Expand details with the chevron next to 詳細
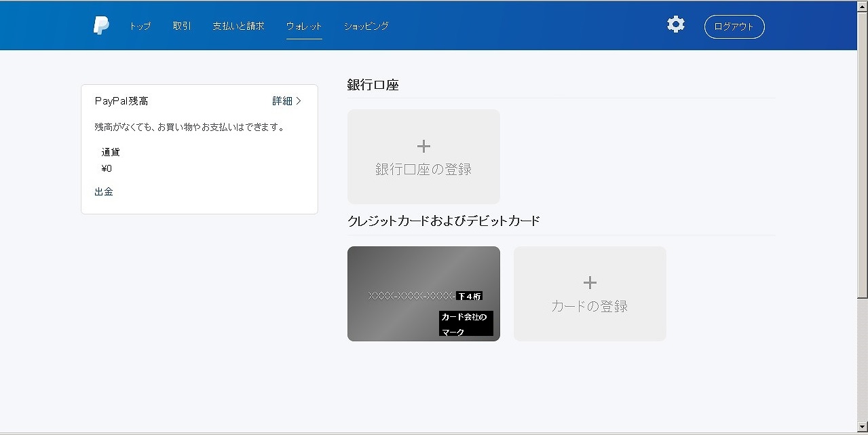 (x=299, y=101)
